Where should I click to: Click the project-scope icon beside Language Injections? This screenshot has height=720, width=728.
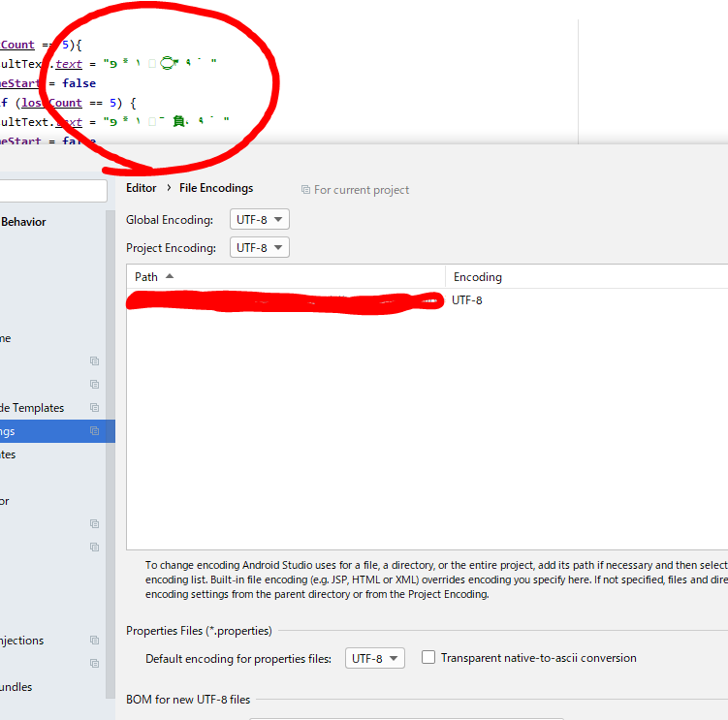pos(94,641)
